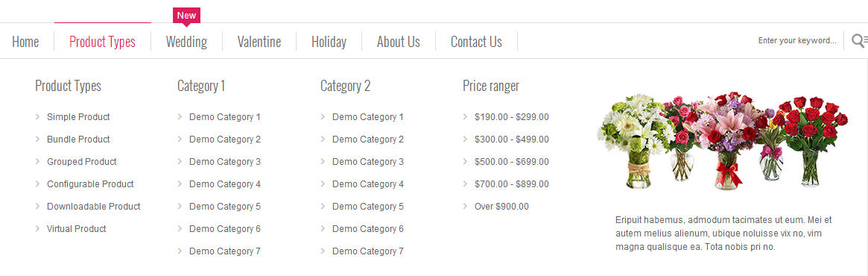Focus the Enter your keyword search field
Image resolution: width=868 pixels, height=276 pixels.
pos(797,40)
